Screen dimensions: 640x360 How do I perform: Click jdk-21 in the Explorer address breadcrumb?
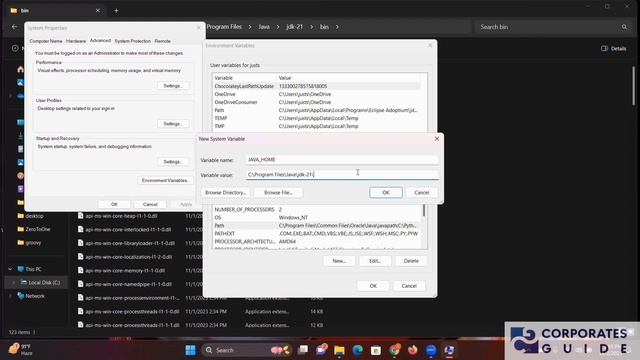coord(294,27)
